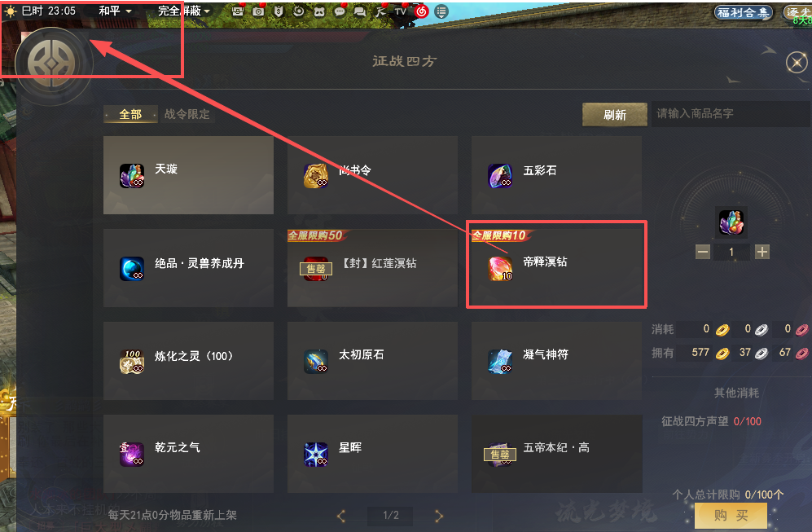Decrease quantity with the minus button

[703, 253]
